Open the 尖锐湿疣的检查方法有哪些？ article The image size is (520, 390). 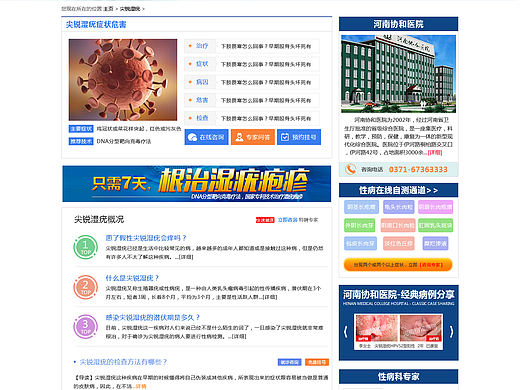click(x=123, y=362)
